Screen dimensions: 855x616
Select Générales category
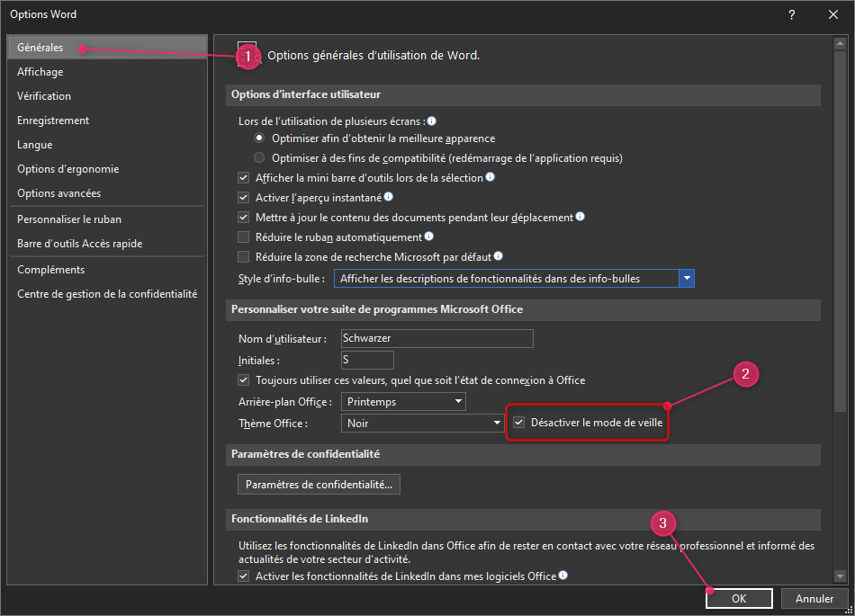107,48
